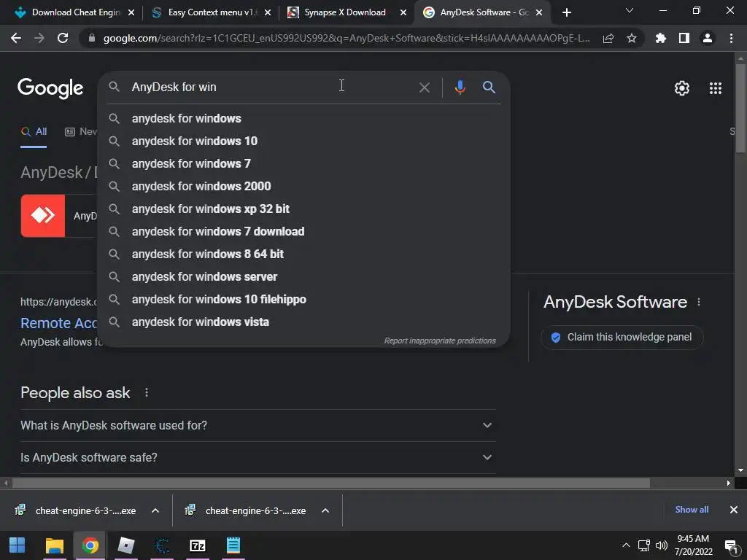Viewport: 747px width, 560px height.
Task: Open options for second cheat-engine download
Action: pos(325,510)
